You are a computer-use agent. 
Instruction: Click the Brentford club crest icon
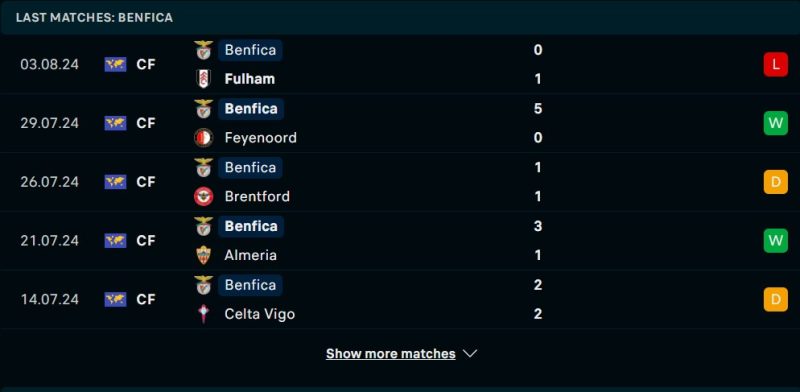[204, 197]
